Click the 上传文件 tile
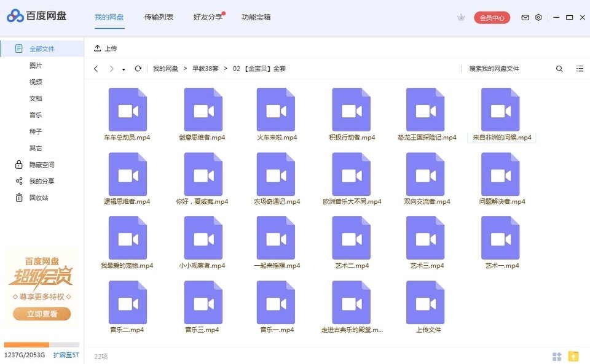590x364 pixels. coord(427,308)
